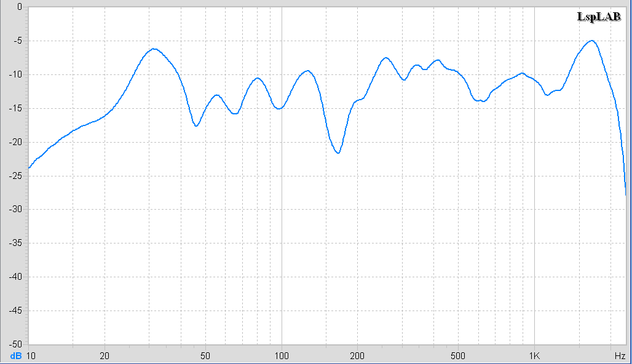Select the 200 label on frequency axis
This screenshot has height=364, width=632.
(357, 356)
